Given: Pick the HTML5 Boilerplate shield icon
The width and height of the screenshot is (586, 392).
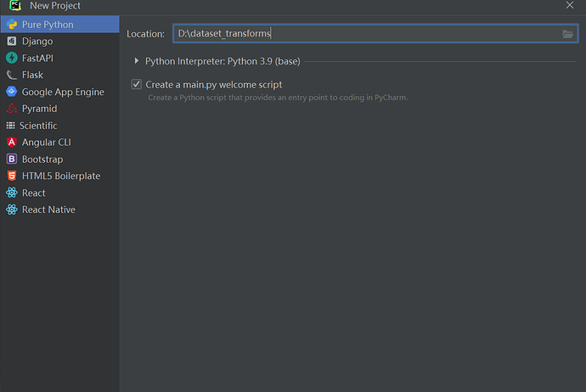Looking at the screenshot, I should tap(12, 176).
